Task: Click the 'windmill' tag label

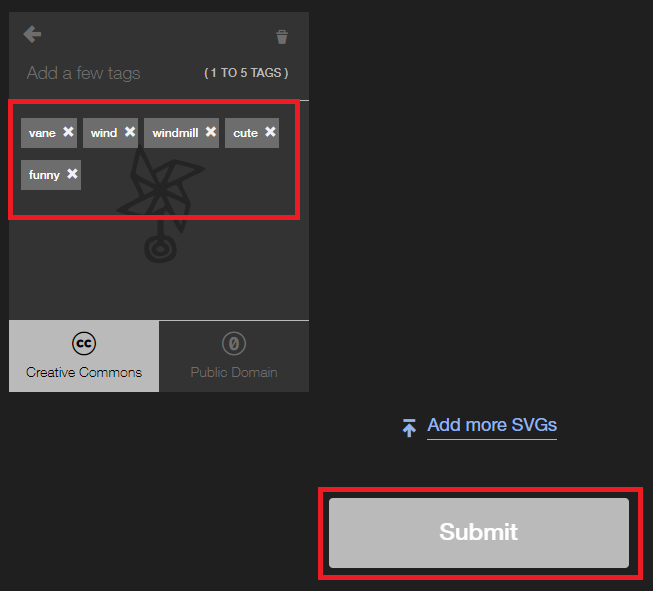Action: (175, 133)
